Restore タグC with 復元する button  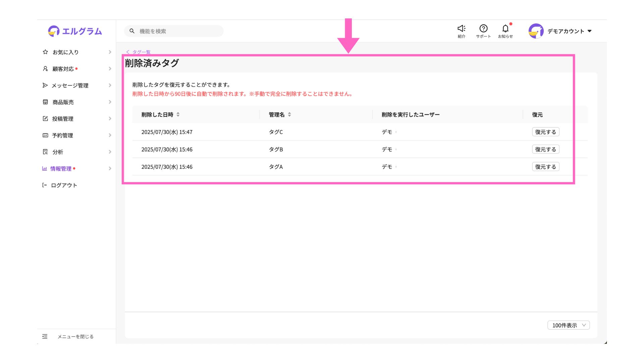545,132
